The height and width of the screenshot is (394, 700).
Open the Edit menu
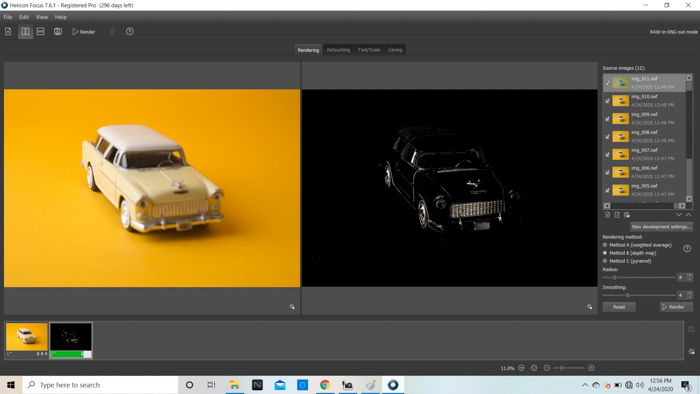[24, 17]
